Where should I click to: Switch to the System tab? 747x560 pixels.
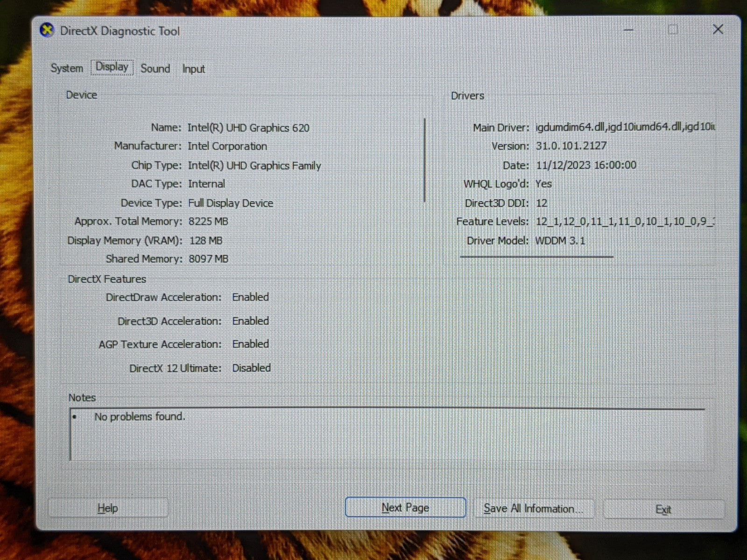tap(67, 68)
